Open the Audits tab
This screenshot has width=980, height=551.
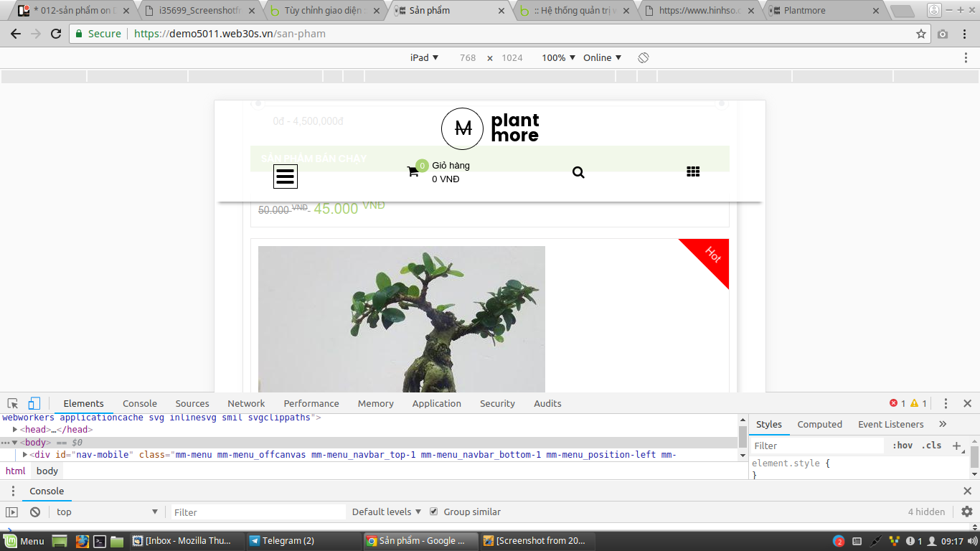(x=547, y=403)
